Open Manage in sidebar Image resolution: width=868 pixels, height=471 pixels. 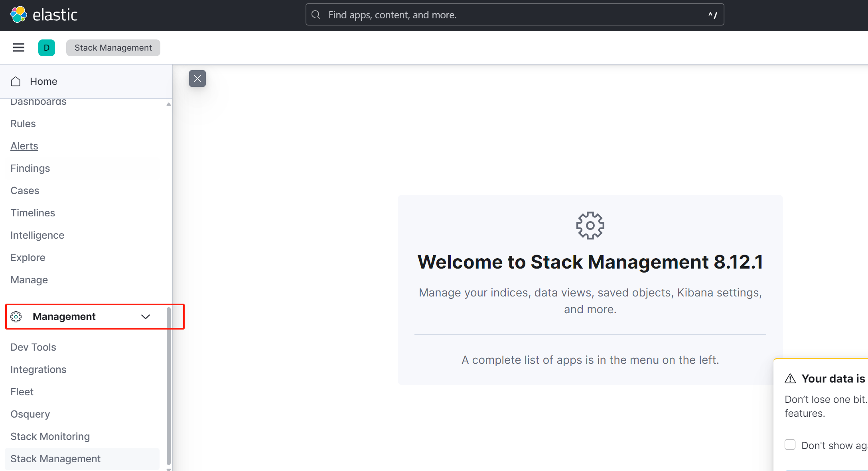[x=29, y=280]
